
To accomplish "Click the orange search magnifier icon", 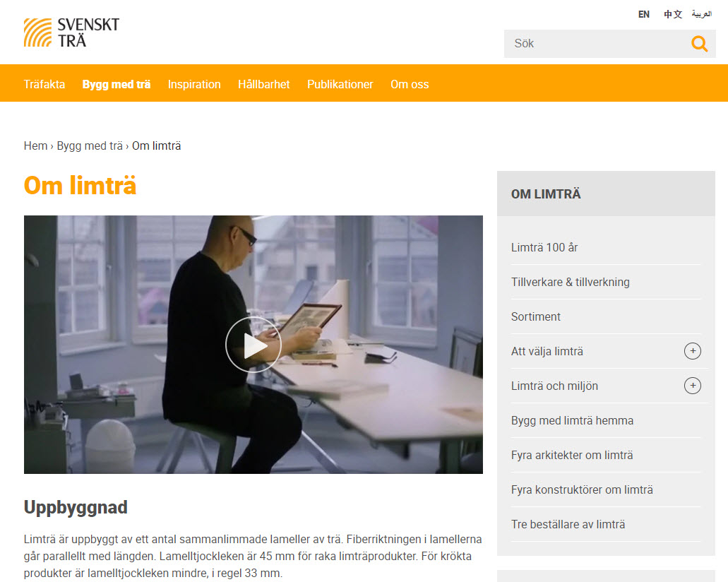I will pyautogui.click(x=699, y=44).
